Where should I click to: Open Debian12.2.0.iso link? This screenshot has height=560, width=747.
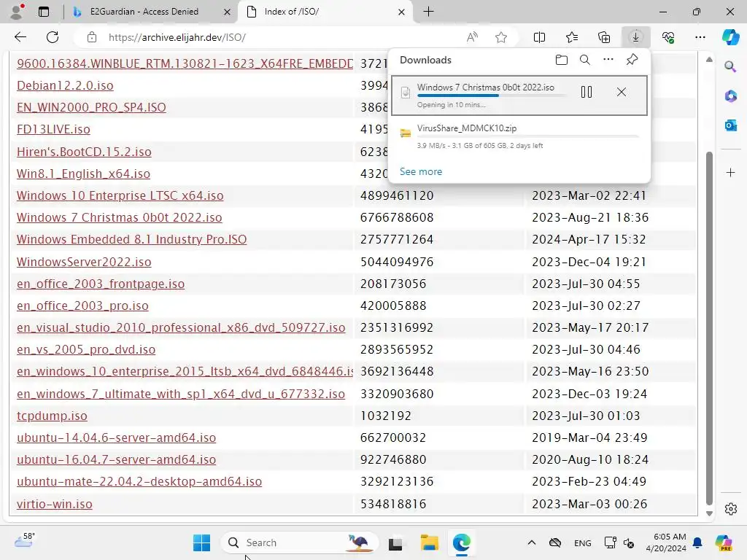click(65, 85)
